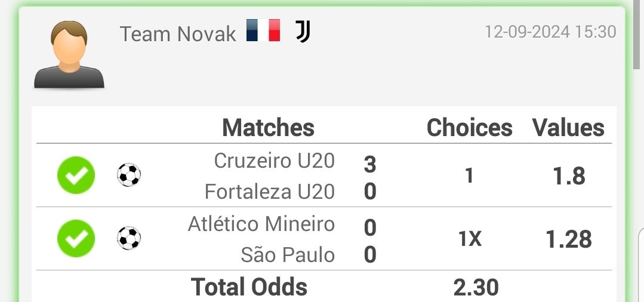
Task: Click green checkmark for Cruzeiro U20 match
Action: point(76,175)
